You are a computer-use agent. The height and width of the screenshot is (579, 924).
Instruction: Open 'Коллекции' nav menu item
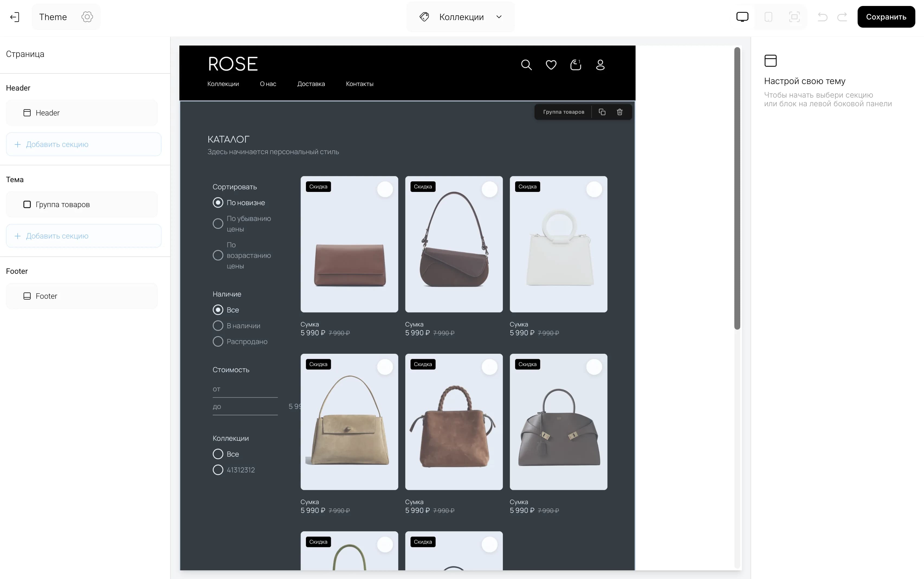(x=223, y=84)
